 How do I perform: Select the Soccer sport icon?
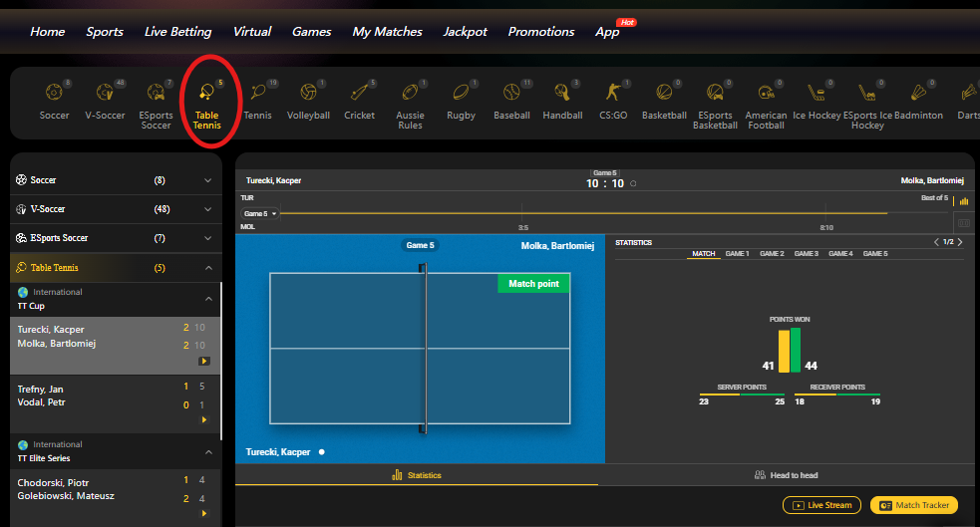(54, 102)
